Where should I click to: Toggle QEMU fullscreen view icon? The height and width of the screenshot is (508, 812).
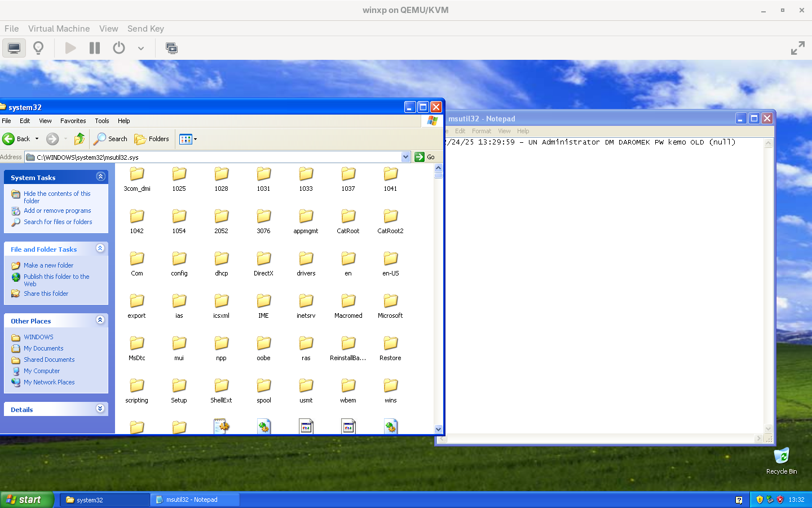pyautogui.click(x=797, y=48)
